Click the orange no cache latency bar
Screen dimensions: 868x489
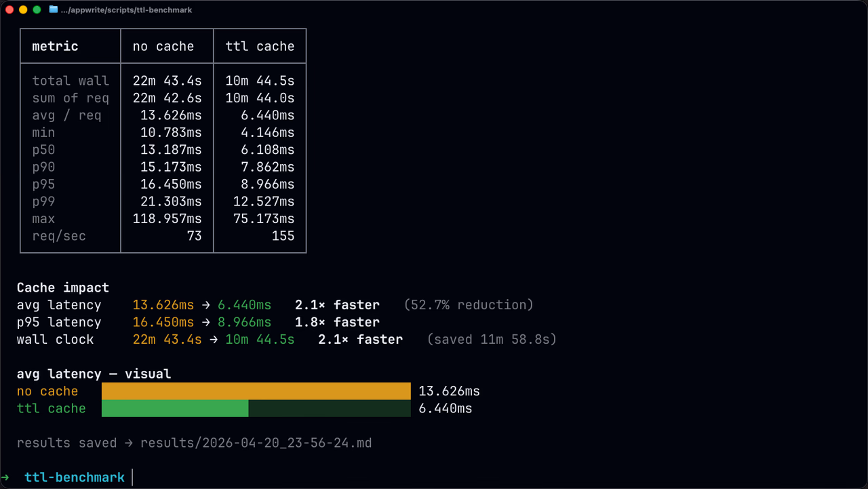pos(256,391)
